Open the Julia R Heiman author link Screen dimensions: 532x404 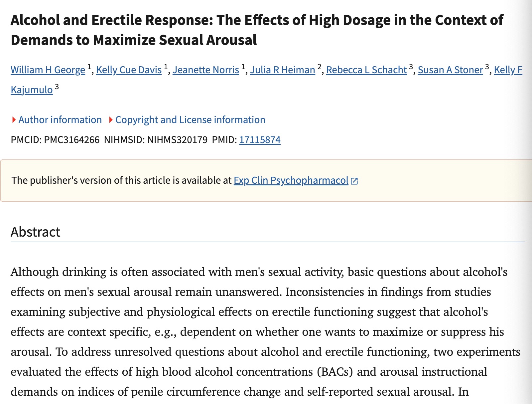[283, 70]
